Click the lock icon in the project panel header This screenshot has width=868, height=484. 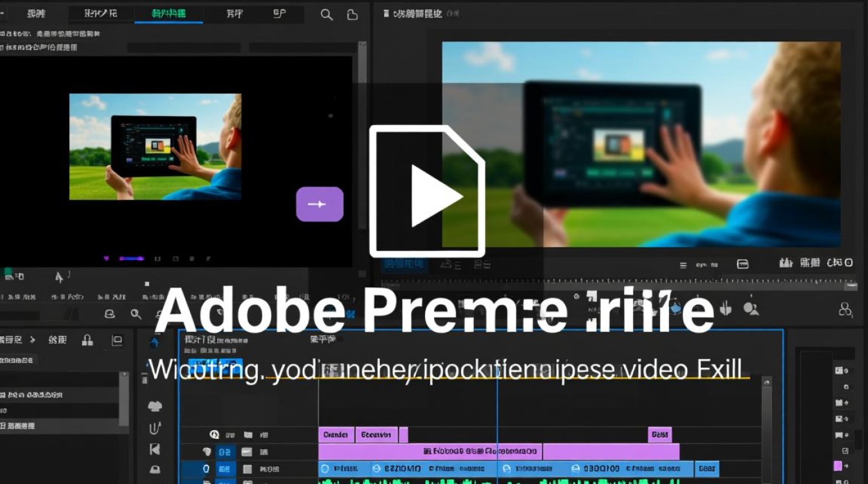(x=87, y=340)
